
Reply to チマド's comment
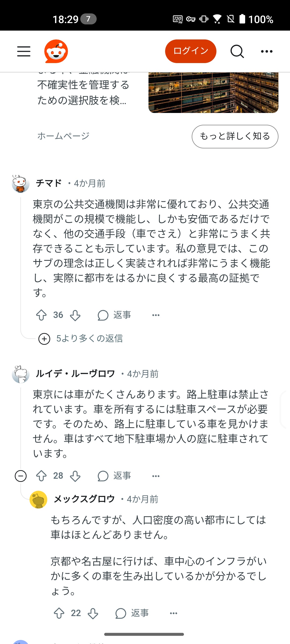click(114, 315)
